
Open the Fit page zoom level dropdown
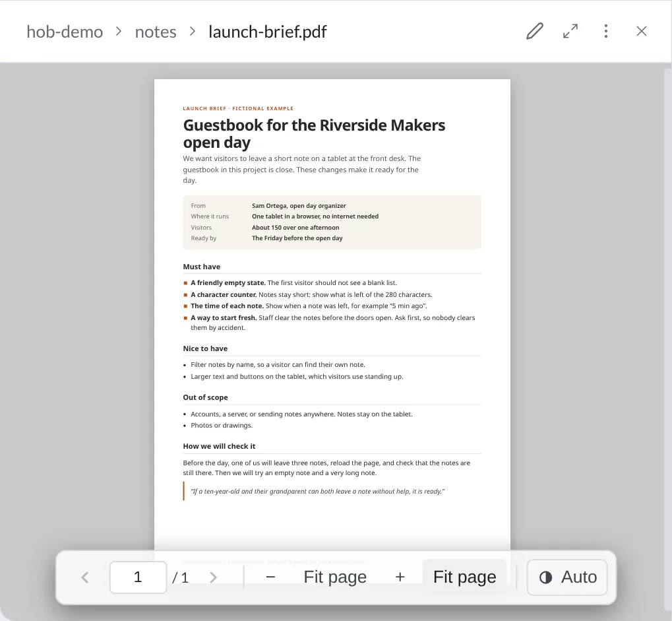(x=335, y=577)
